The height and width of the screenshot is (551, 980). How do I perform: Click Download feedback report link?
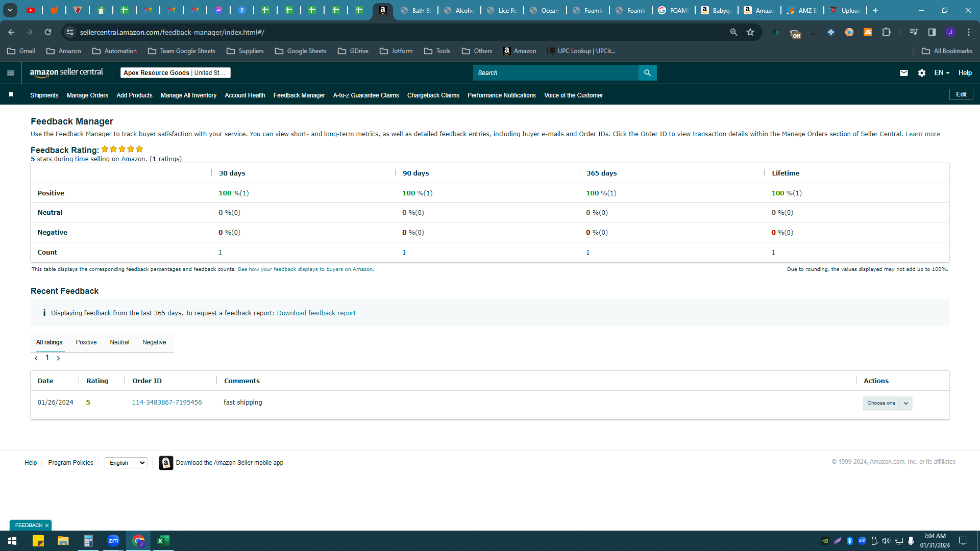pyautogui.click(x=316, y=313)
